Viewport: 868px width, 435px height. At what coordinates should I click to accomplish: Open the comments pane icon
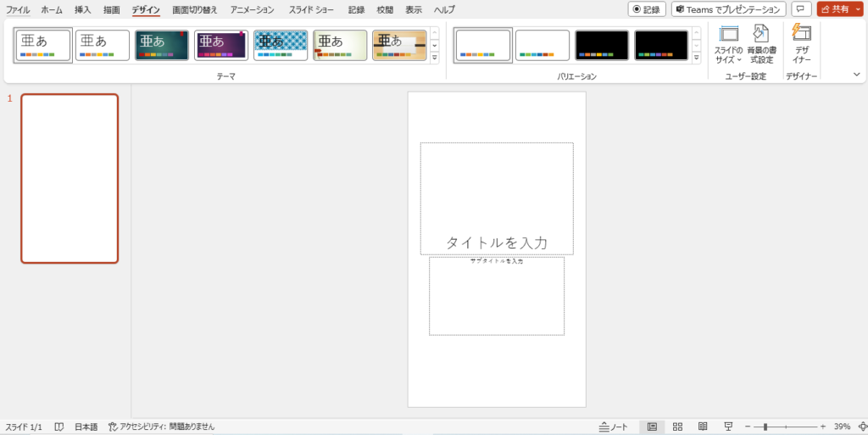coord(802,9)
